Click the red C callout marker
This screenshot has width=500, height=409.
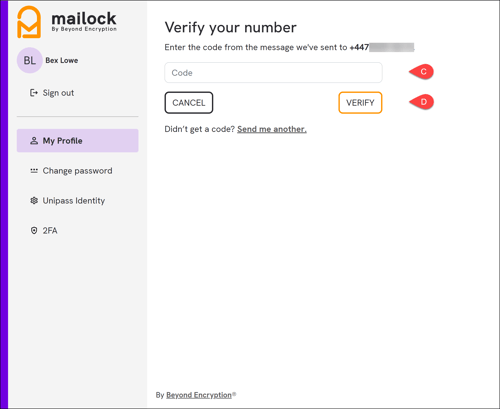(x=422, y=72)
